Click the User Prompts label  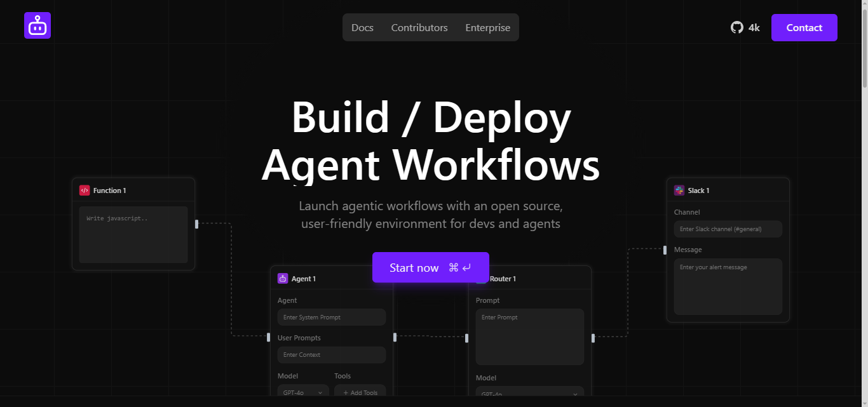coord(299,338)
